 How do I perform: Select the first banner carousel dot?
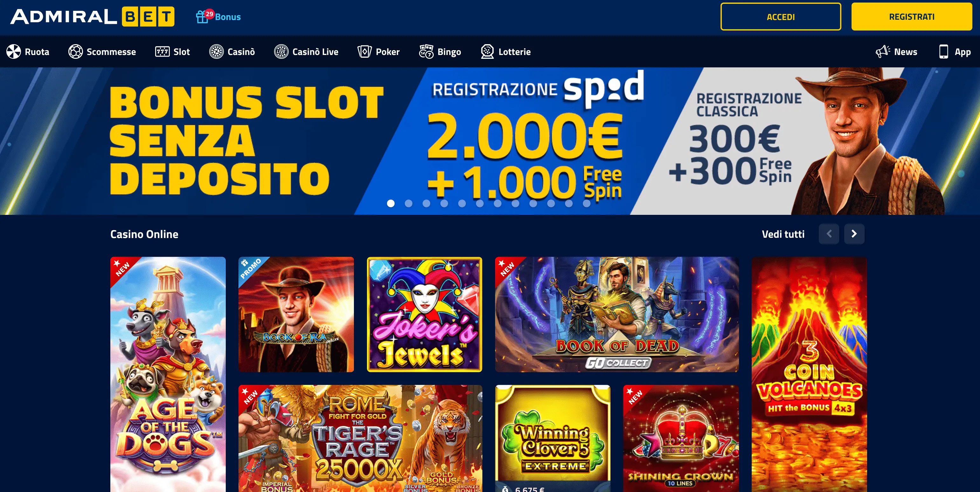click(x=391, y=203)
